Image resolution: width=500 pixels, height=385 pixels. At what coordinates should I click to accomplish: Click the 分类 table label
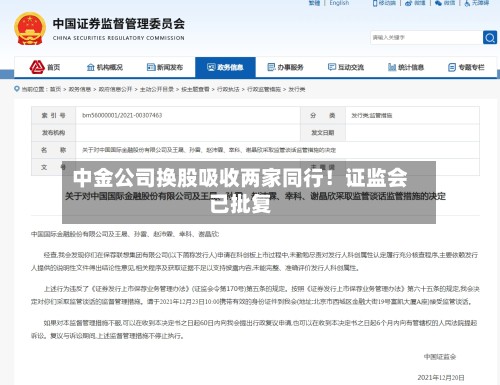pos(323,115)
